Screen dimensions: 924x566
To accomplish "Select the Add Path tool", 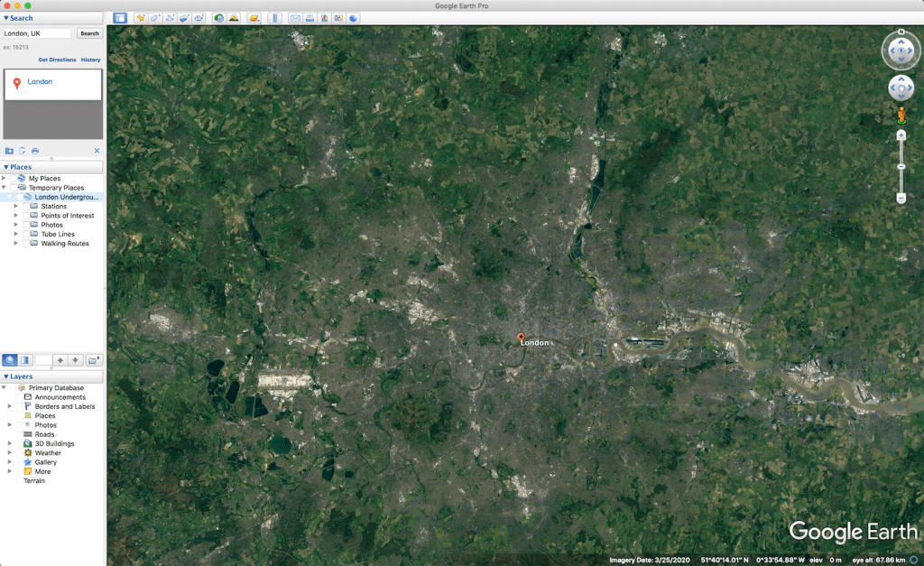I will pos(170,18).
